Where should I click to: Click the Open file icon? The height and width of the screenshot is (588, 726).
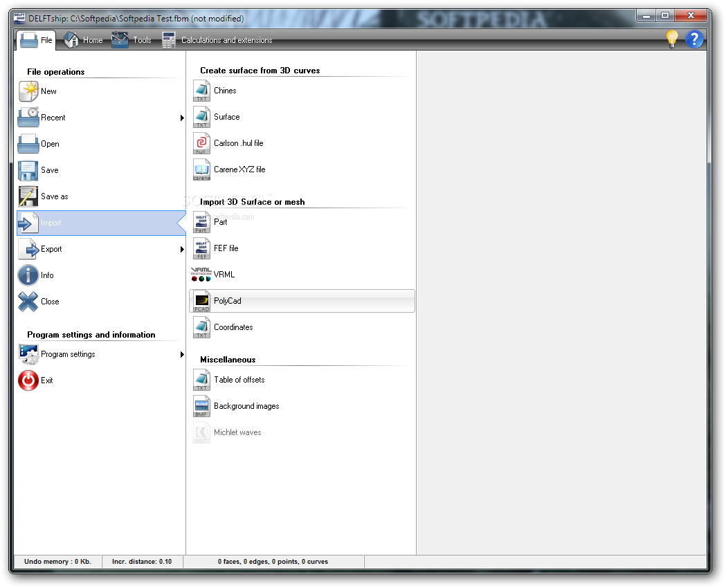pyautogui.click(x=28, y=144)
